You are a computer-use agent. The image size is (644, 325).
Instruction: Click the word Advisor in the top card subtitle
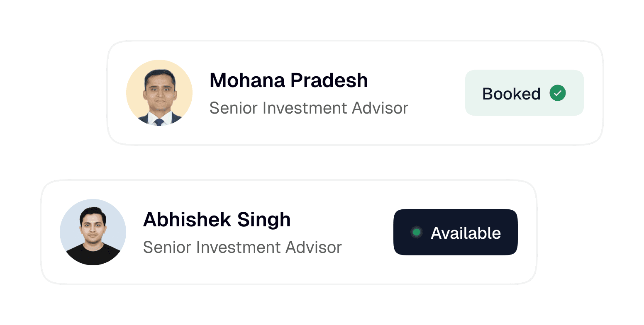pos(380,108)
